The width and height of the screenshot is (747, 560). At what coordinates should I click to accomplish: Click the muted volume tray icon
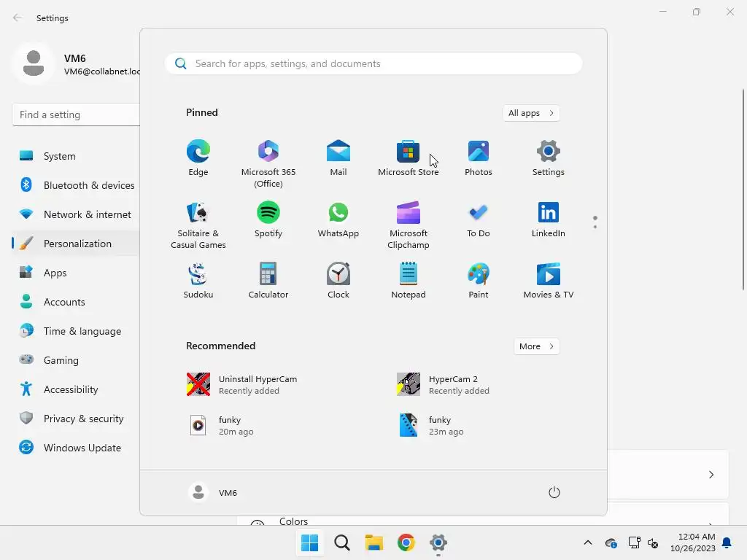click(653, 542)
